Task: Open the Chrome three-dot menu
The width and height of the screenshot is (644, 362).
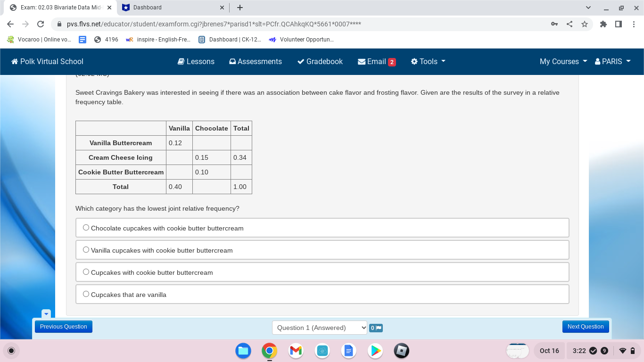Action: click(x=634, y=24)
